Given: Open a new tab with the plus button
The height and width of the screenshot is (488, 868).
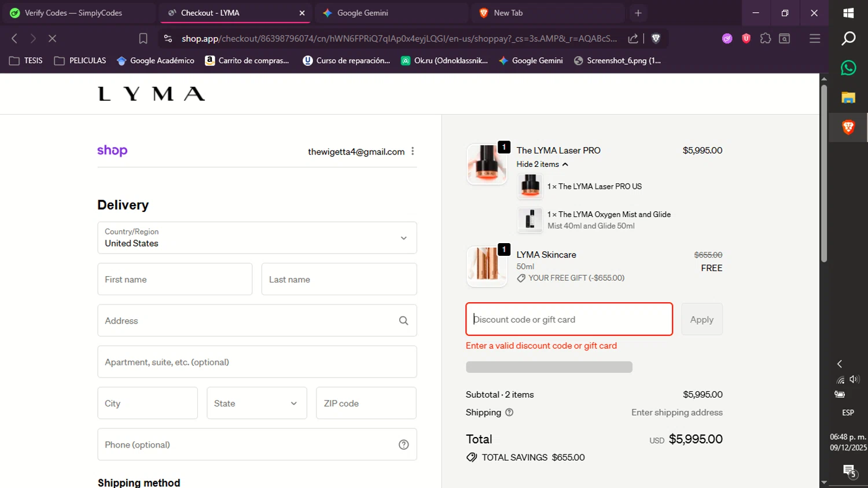Looking at the screenshot, I should tap(638, 13).
